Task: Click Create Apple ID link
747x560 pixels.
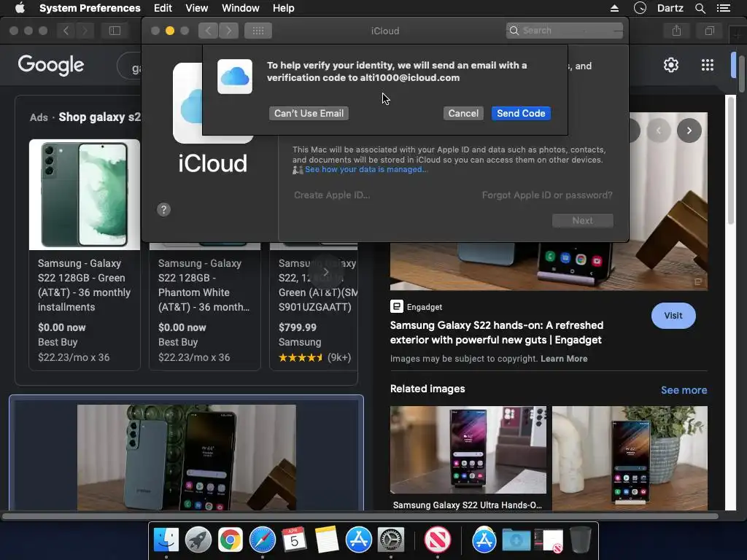Action: click(332, 195)
